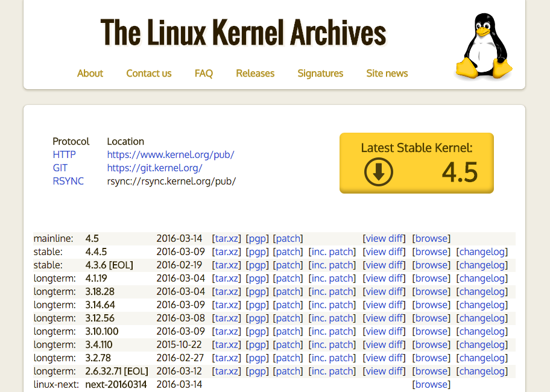
Task: Open the FAQ page
Action: tap(204, 74)
